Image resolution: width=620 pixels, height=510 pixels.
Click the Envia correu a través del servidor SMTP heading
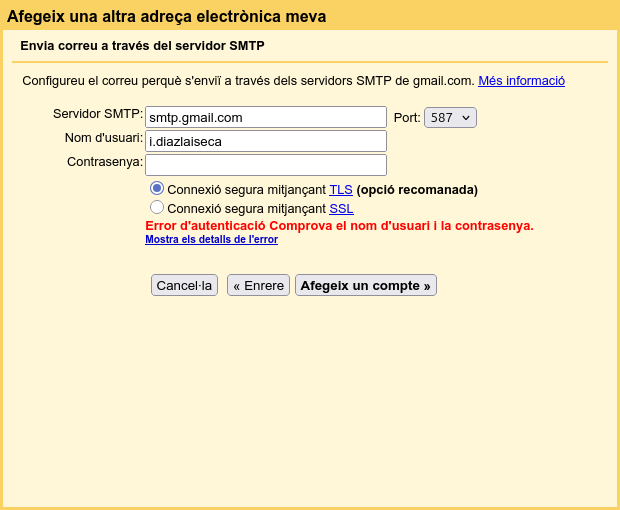coord(142,46)
